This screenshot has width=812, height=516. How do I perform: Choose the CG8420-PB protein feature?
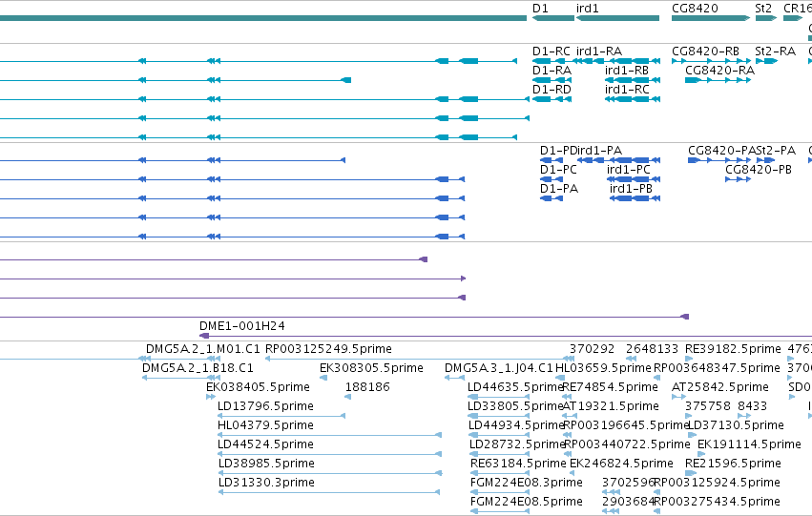tap(759, 170)
